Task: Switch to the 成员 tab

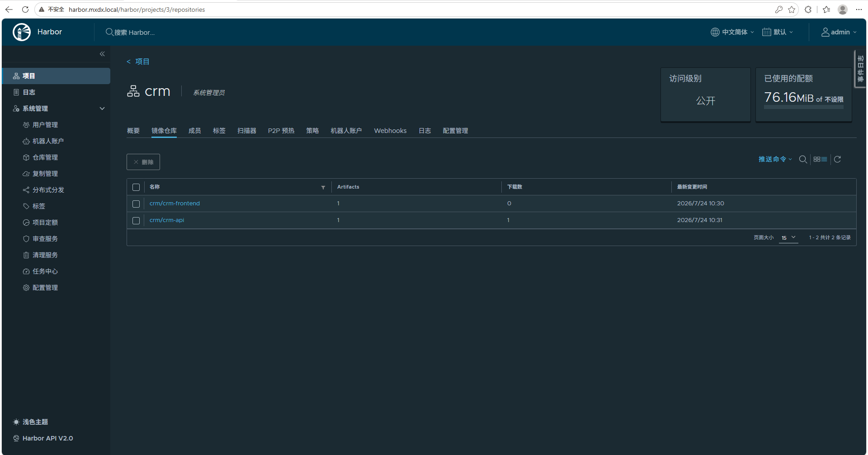Action: coord(195,131)
